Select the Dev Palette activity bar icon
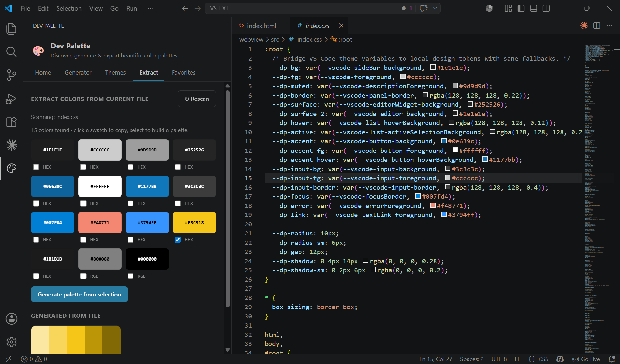Viewport: 620px width, 364px height. [x=11, y=168]
